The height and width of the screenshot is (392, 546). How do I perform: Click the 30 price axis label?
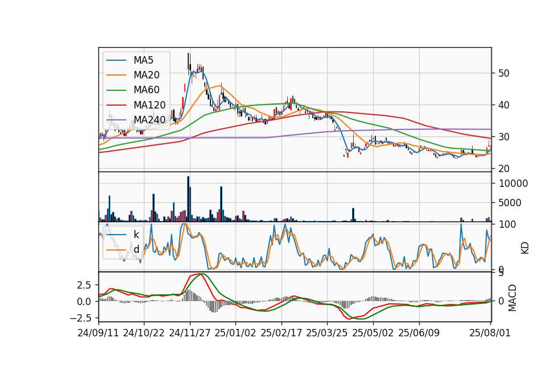(504, 137)
